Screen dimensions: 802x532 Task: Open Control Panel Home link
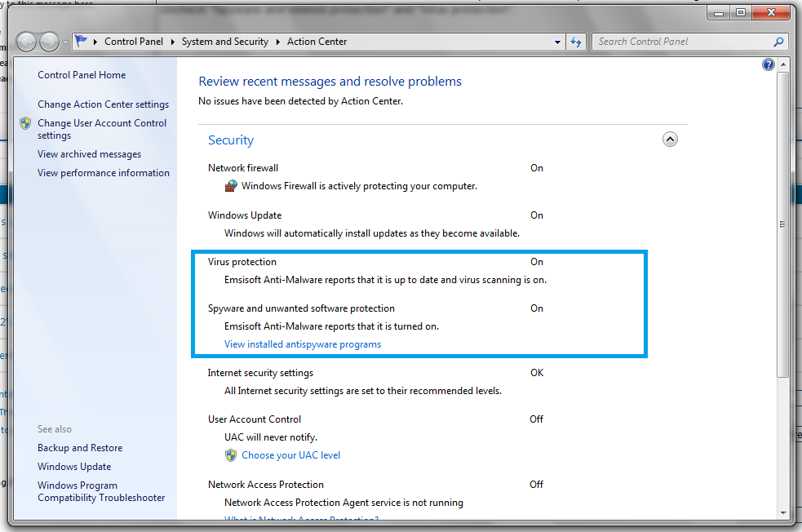[x=82, y=75]
